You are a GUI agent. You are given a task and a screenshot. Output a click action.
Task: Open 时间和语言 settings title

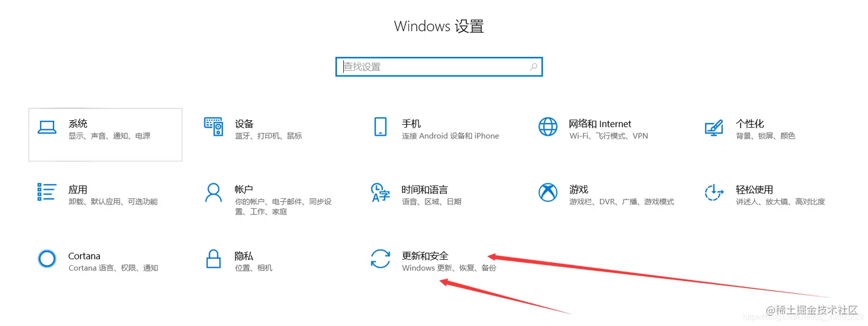click(425, 190)
